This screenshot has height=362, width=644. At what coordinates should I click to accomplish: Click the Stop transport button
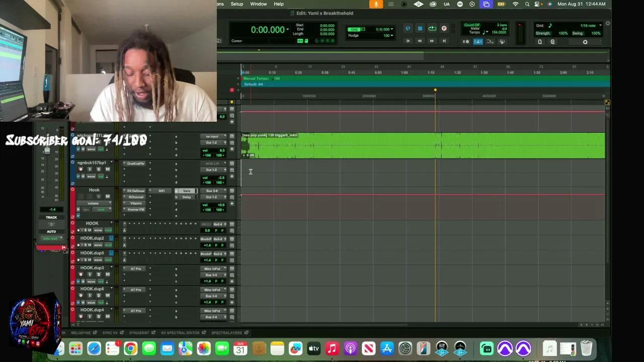[x=420, y=29]
